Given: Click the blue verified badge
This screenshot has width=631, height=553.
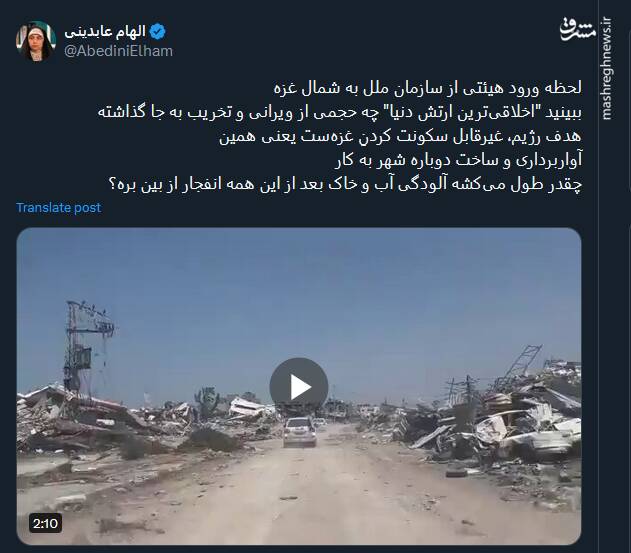Looking at the screenshot, I should pos(157,32).
